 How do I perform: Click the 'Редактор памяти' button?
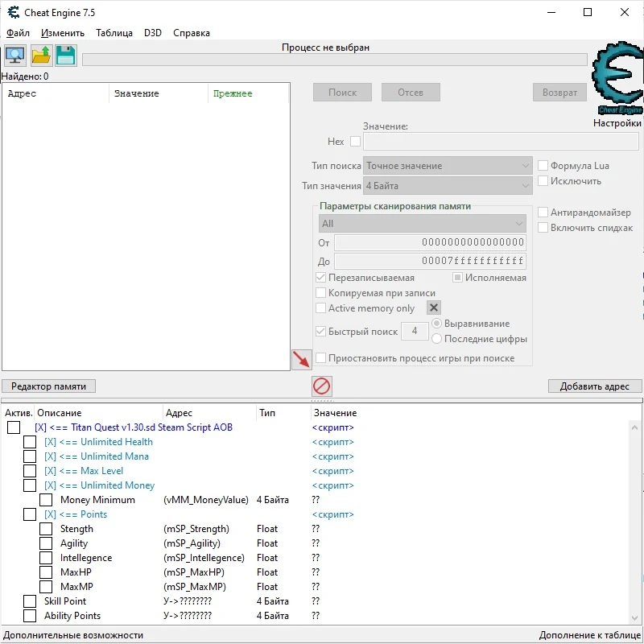[x=49, y=386]
